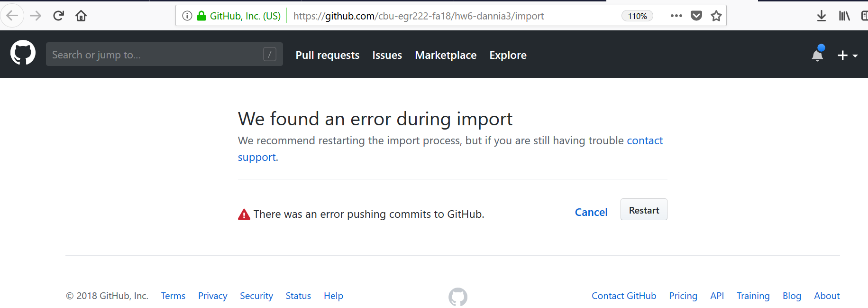
Task: Select Pull requests in the nav
Action: [327, 55]
